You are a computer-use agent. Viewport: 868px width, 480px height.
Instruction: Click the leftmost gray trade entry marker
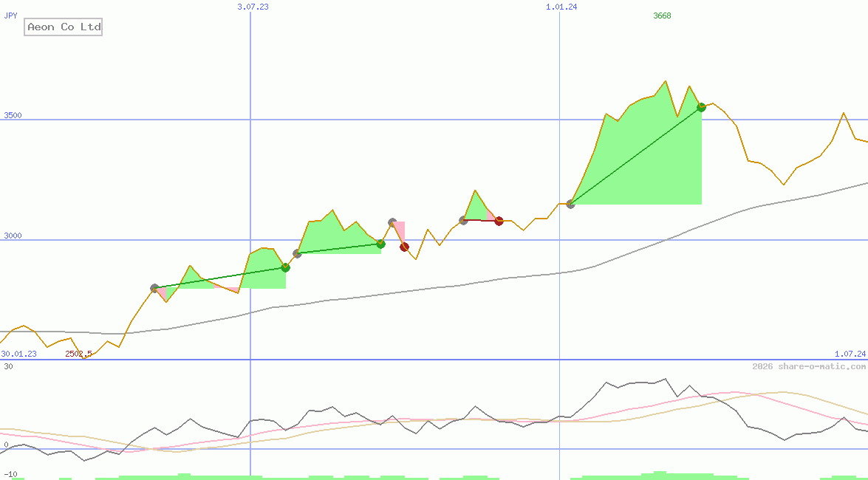pyautogui.click(x=154, y=288)
